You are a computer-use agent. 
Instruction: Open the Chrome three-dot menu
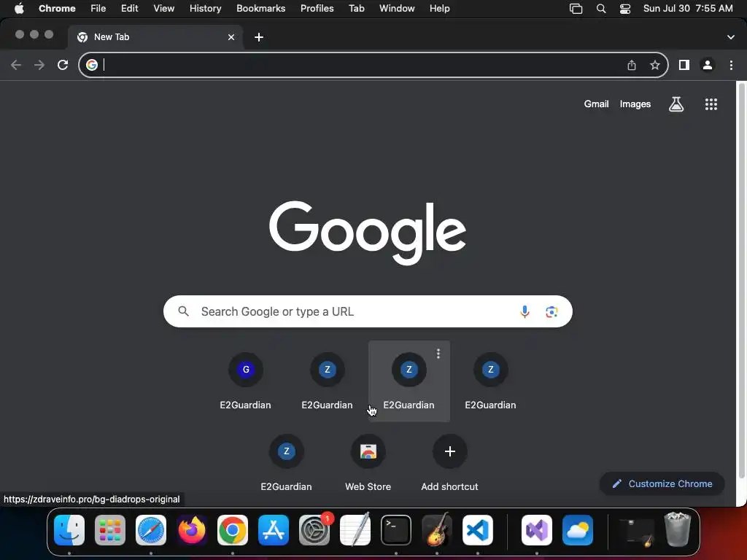(731, 65)
